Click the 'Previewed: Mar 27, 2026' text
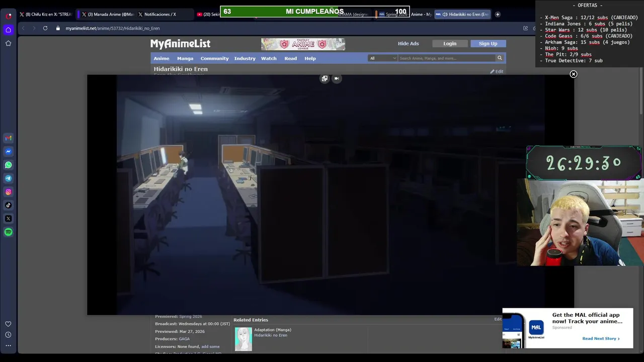Image resolution: width=644 pixels, height=362 pixels. 180,331
